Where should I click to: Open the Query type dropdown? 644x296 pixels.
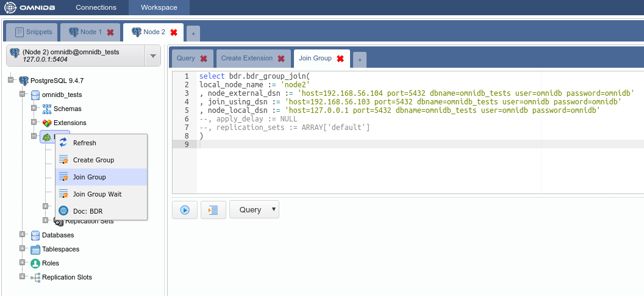tap(254, 210)
